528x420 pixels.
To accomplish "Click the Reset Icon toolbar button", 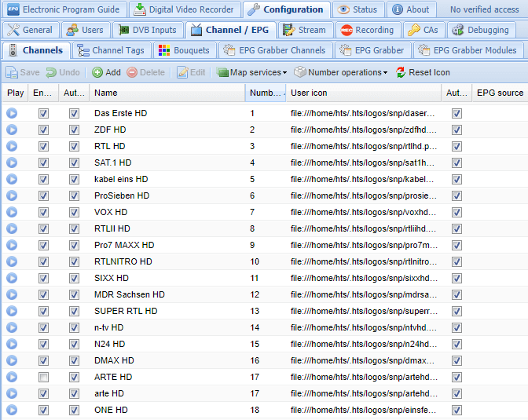I will [422, 72].
